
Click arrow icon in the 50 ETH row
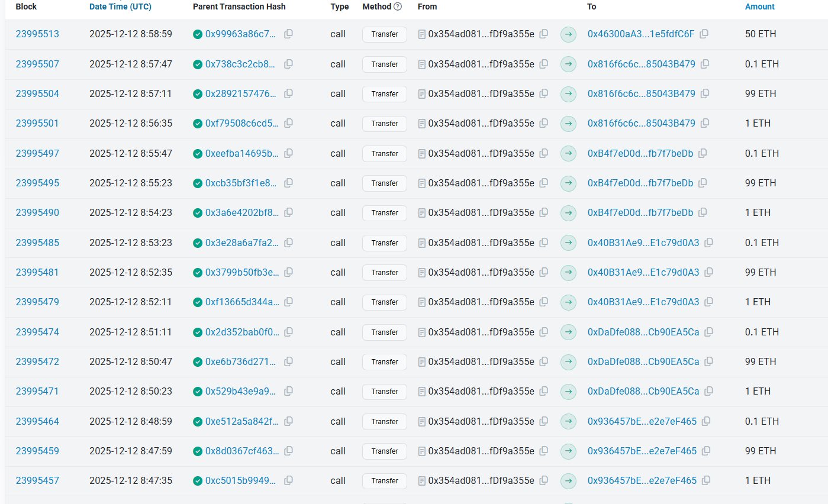click(568, 34)
